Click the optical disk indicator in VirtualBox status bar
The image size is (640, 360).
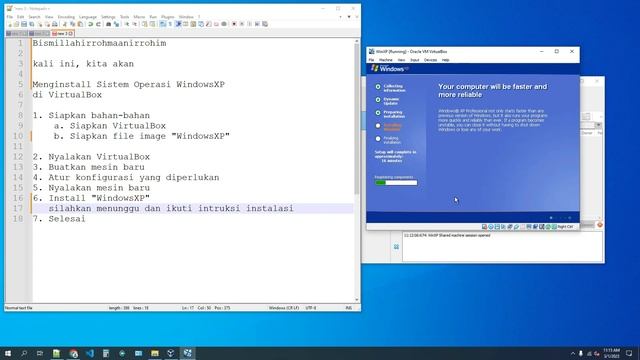(491, 227)
